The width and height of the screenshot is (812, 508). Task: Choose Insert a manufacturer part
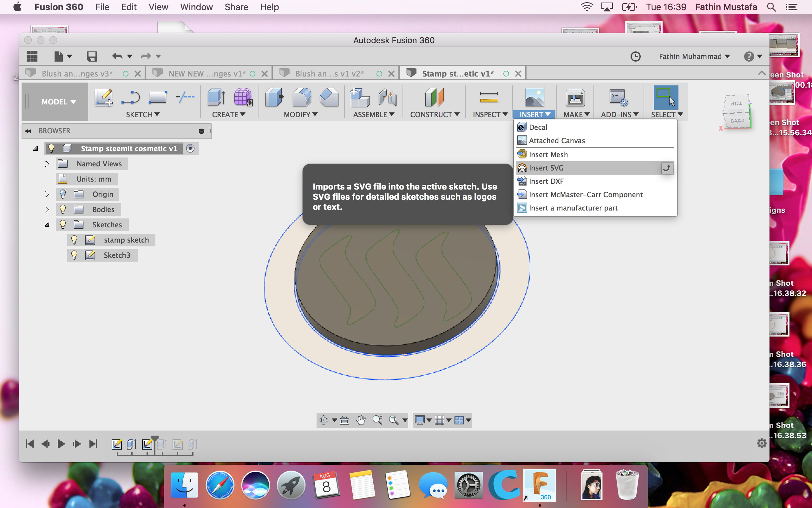pos(595,208)
